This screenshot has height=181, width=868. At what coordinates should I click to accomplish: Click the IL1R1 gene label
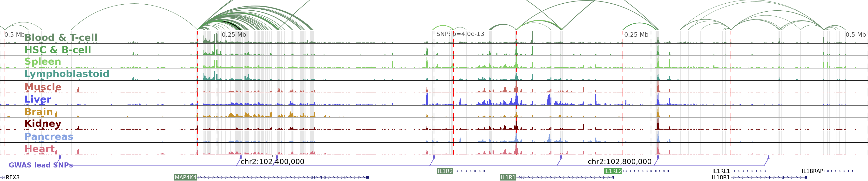coord(508,177)
